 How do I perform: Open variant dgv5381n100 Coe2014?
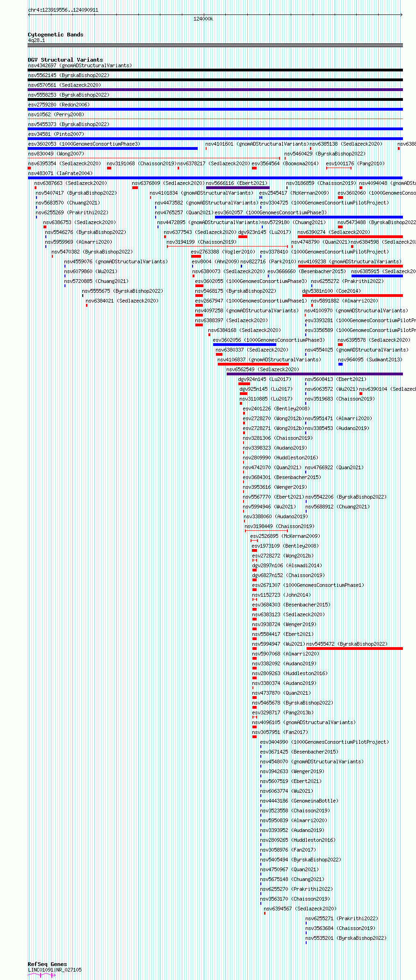point(331,291)
